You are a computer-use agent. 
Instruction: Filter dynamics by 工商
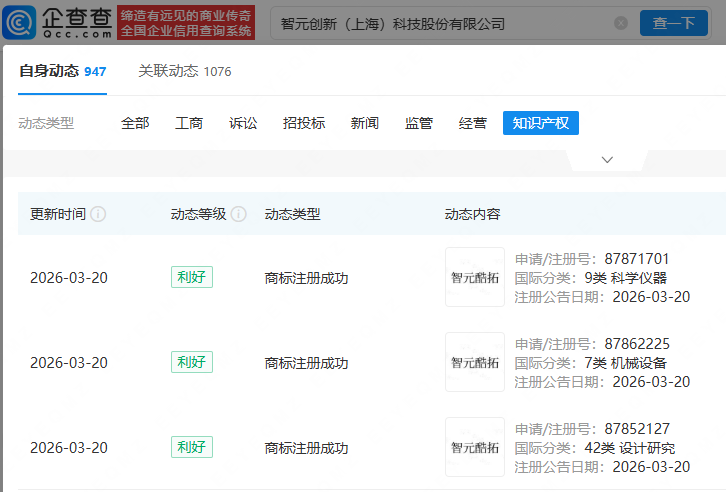coord(189,123)
